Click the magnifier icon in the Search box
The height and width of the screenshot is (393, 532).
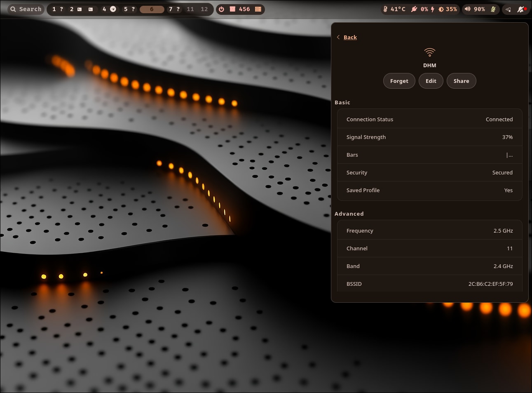(x=13, y=9)
